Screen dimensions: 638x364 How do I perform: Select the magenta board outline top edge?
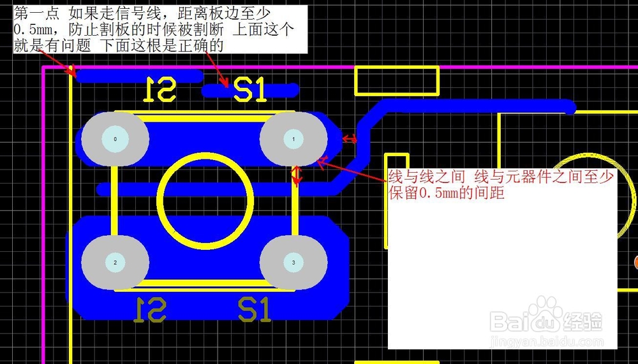340,67
